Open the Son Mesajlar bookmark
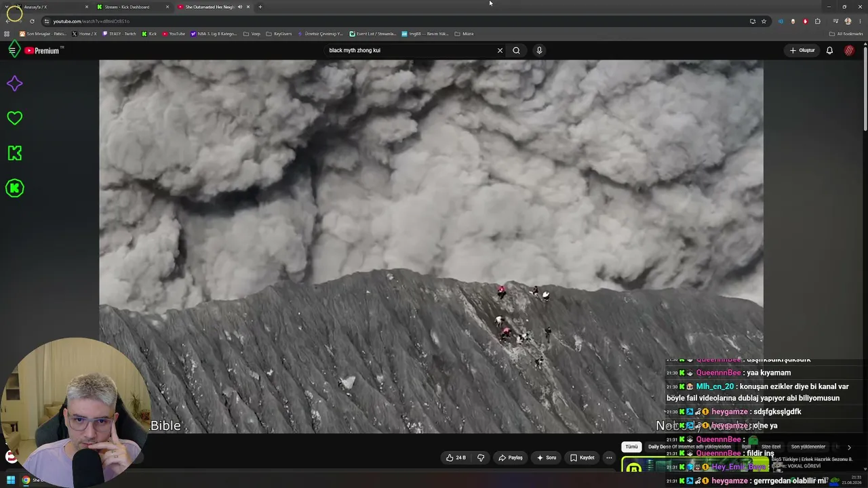The height and width of the screenshot is (488, 868). [x=43, y=34]
